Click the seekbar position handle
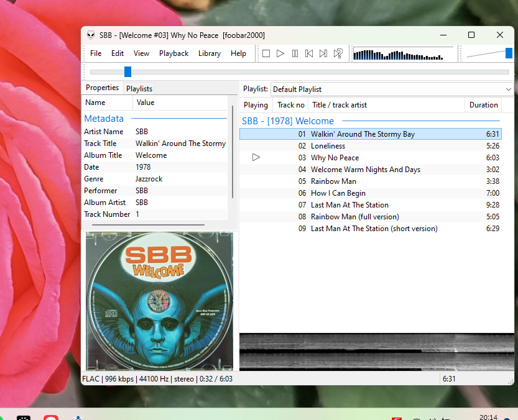 [x=128, y=71]
